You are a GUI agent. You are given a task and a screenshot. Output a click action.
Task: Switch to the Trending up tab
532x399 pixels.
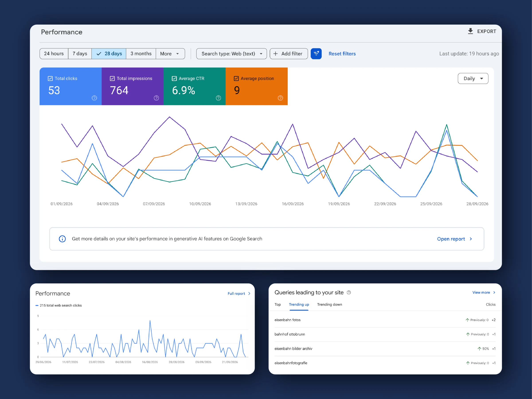click(299, 305)
